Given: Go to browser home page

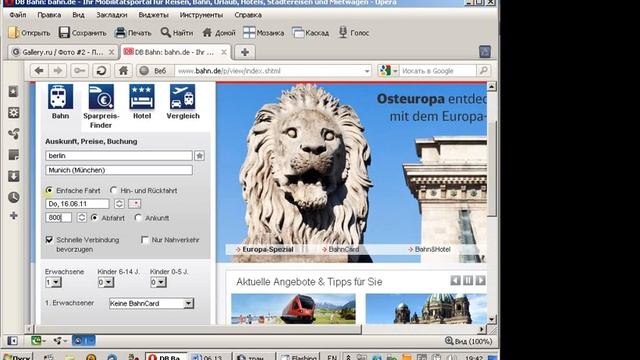Looking at the screenshot, I should point(123,71).
